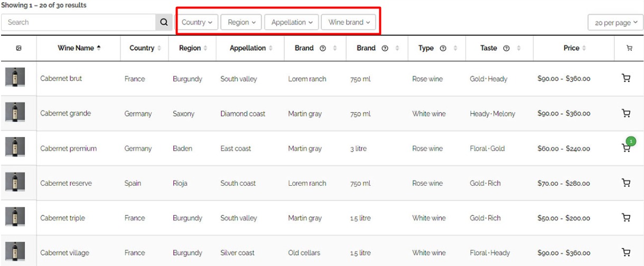
Task: Open cart icon with badge for Cabernet premium
Action: pos(627,148)
